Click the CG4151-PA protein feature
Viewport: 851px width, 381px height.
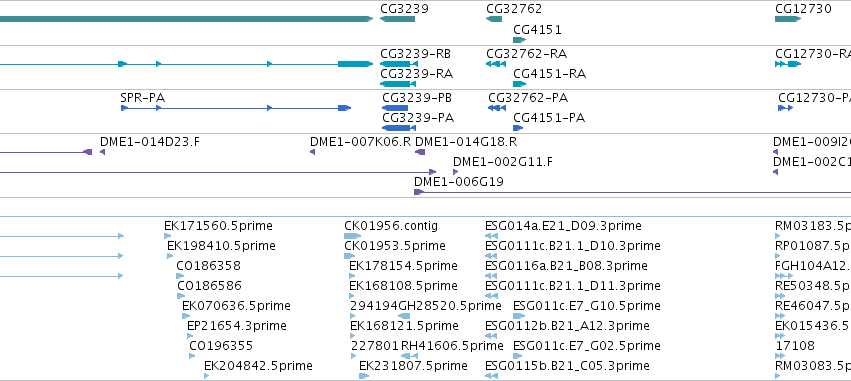518,128
